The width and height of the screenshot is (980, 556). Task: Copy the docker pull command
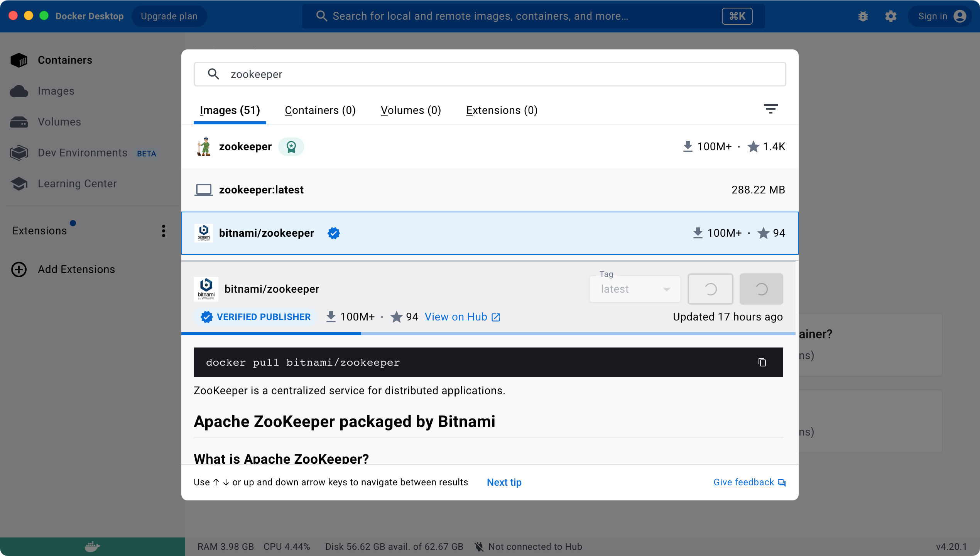tap(762, 362)
